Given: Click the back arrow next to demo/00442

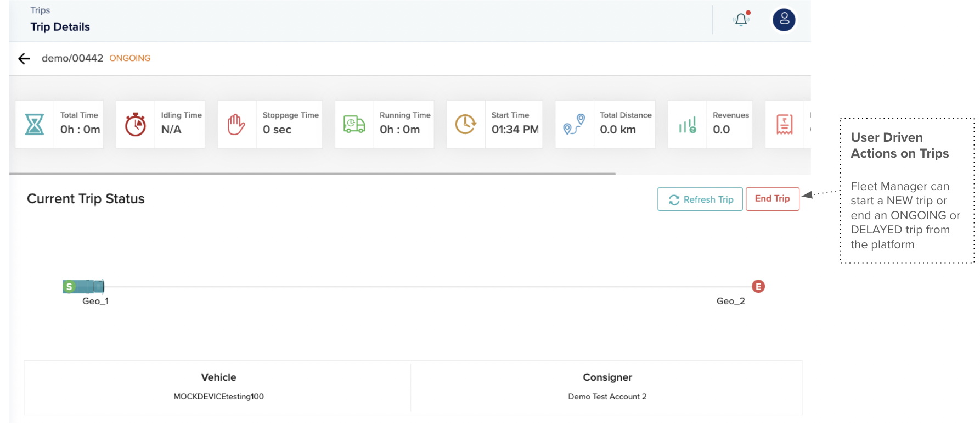Looking at the screenshot, I should [x=24, y=59].
